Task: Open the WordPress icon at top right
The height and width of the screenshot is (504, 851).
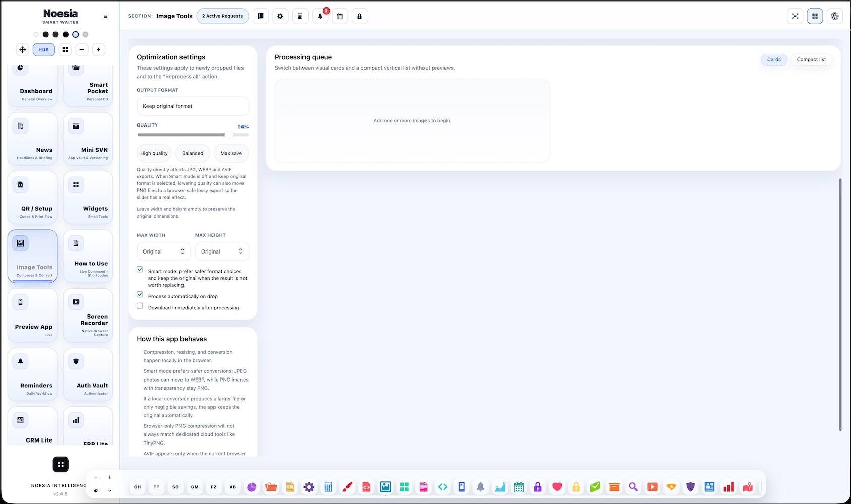Action: pyautogui.click(x=835, y=16)
